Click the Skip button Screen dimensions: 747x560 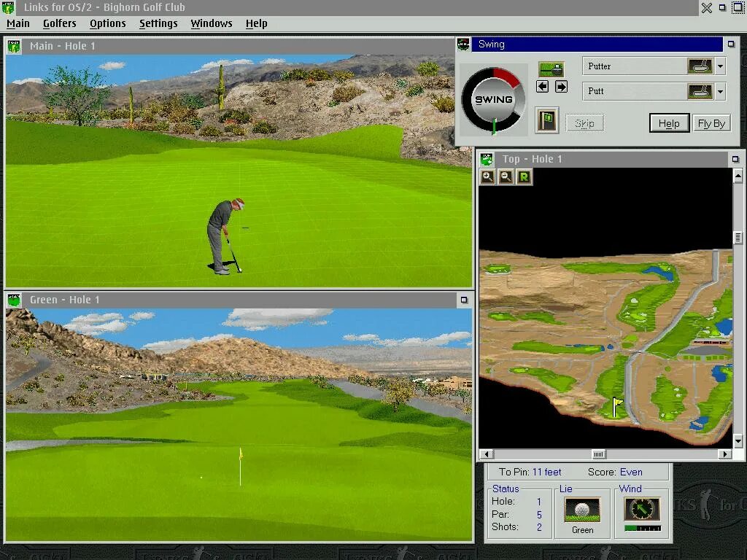point(584,123)
